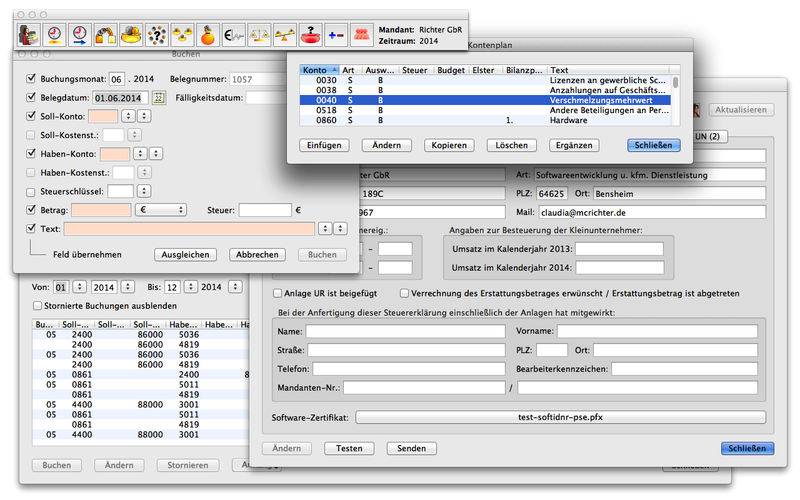Click the accountant-at-desk toolbar icon
Viewport: 800px width, 500px height.
pos(30,36)
